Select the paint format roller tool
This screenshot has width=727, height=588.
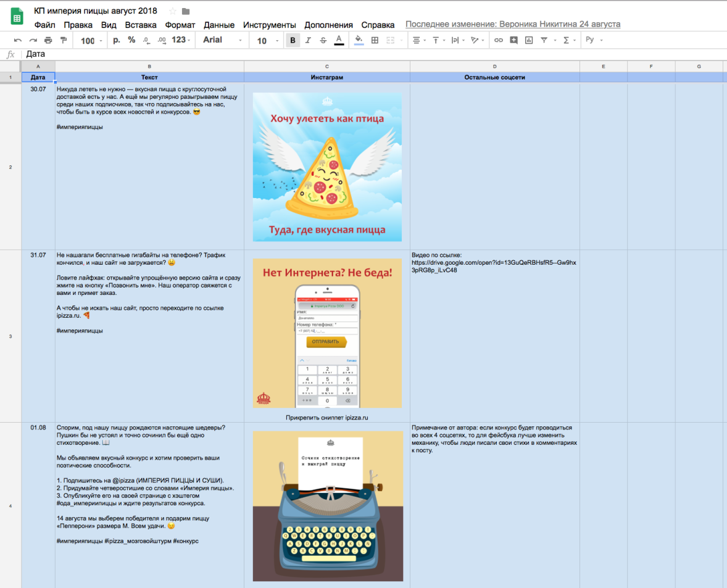(64, 40)
